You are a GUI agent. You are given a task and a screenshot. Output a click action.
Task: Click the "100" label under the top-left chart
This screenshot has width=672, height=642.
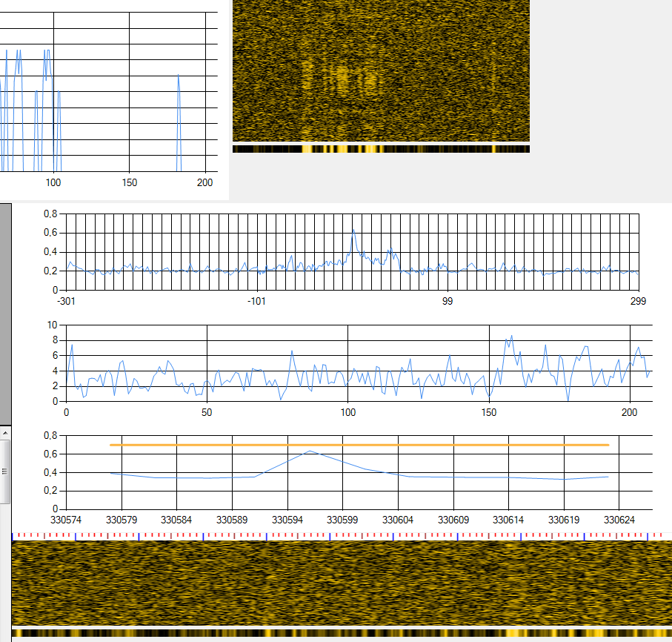tap(53, 182)
